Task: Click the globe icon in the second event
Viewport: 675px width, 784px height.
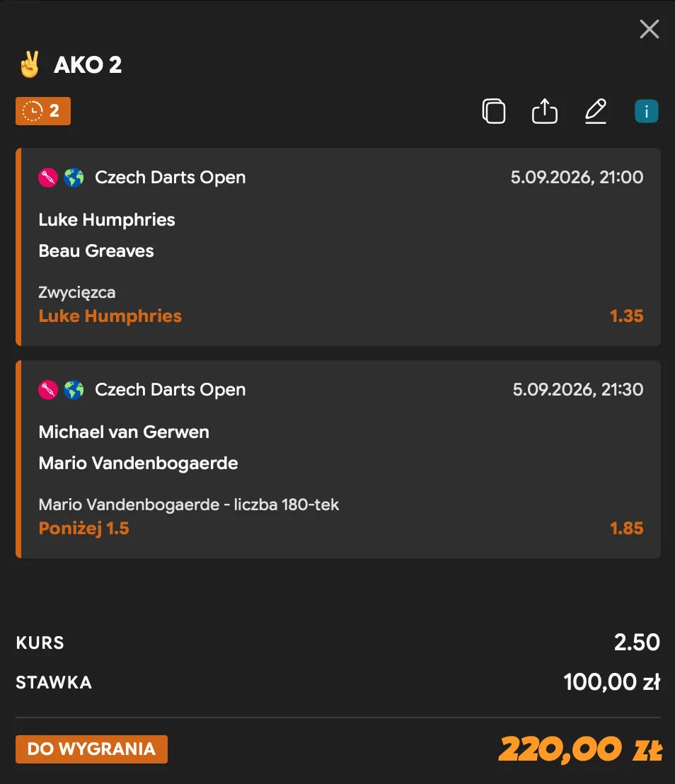Action: click(74, 390)
